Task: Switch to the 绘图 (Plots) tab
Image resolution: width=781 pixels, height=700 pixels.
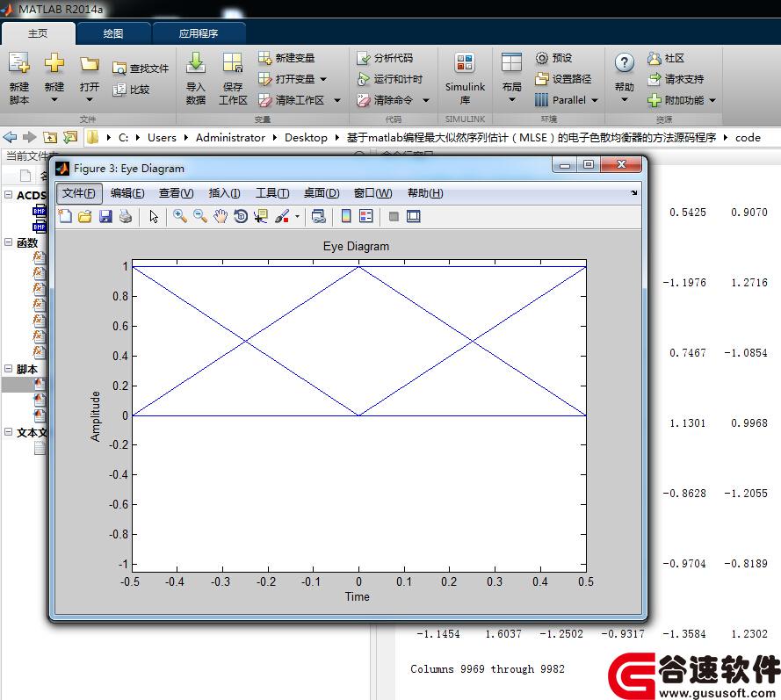Action: [x=113, y=33]
